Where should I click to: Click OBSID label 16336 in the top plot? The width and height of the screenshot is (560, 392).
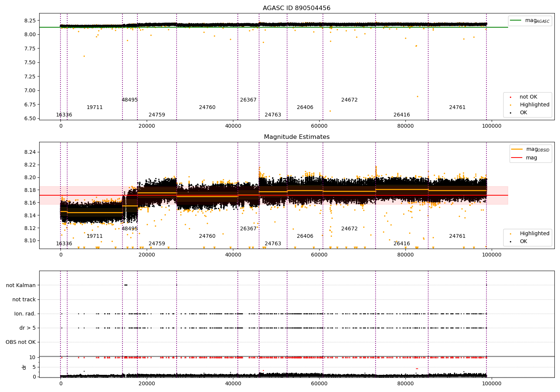point(64,115)
